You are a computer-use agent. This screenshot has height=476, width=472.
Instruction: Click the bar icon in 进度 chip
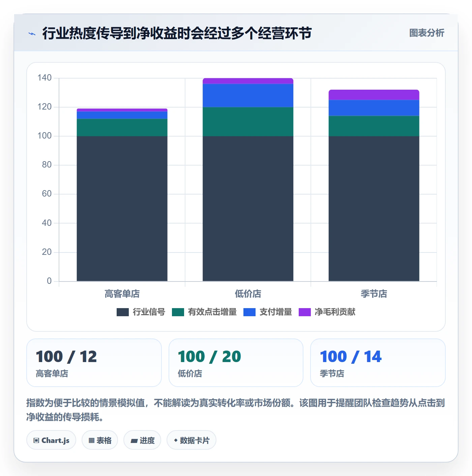134,441
